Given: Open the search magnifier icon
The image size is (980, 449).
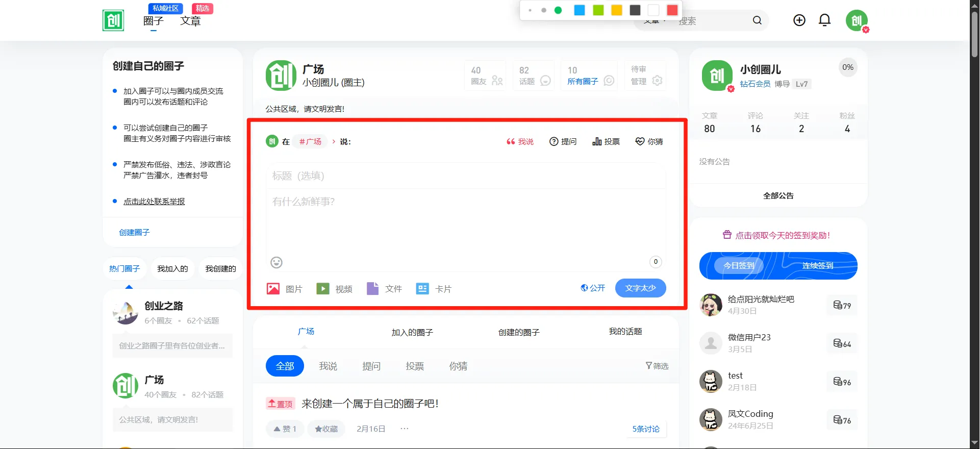Looking at the screenshot, I should click(x=757, y=20).
